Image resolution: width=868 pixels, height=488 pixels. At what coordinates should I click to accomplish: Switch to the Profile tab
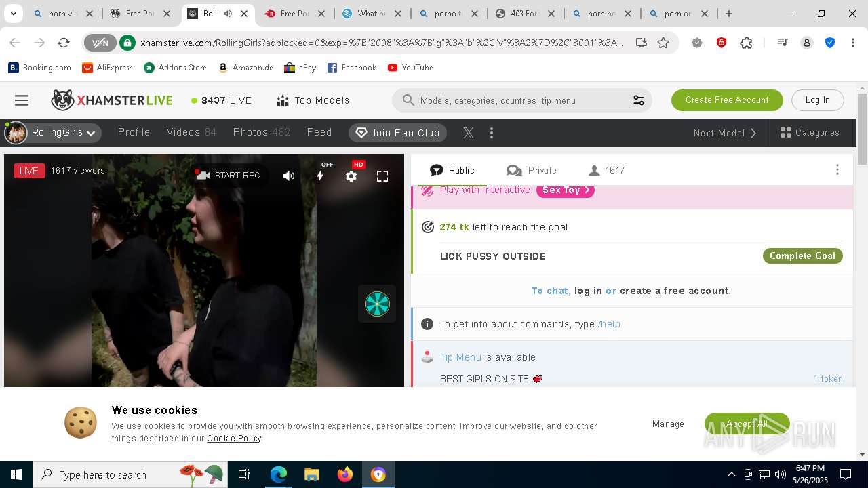coord(134,132)
